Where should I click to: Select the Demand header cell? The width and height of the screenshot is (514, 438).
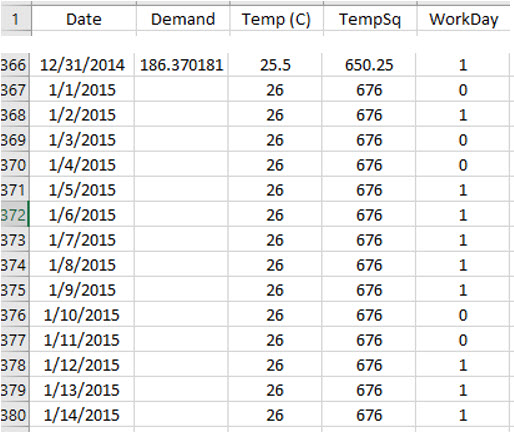pyautogui.click(x=183, y=19)
